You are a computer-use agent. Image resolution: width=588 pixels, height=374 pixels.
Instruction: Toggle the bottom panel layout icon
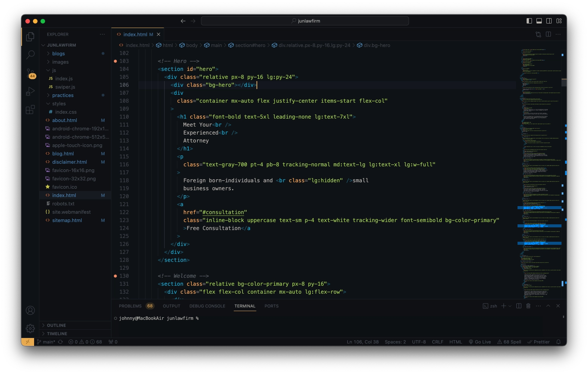[539, 21]
